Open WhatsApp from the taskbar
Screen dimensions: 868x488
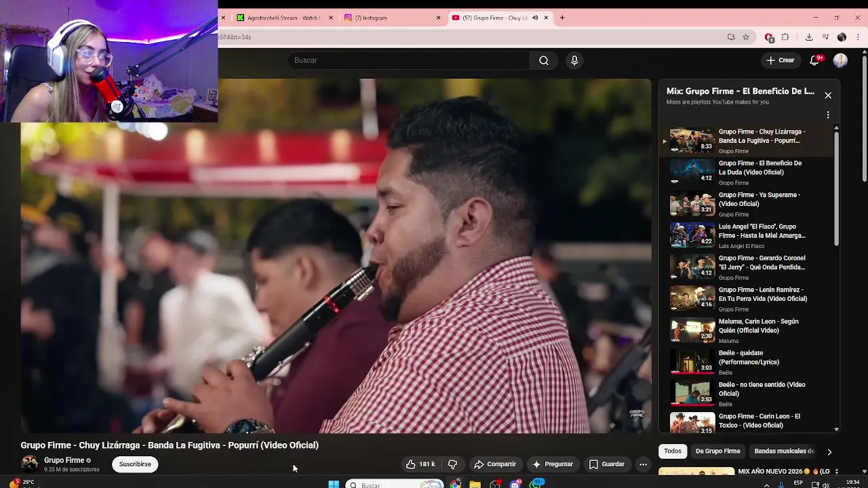pyautogui.click(x=537, y=484)
